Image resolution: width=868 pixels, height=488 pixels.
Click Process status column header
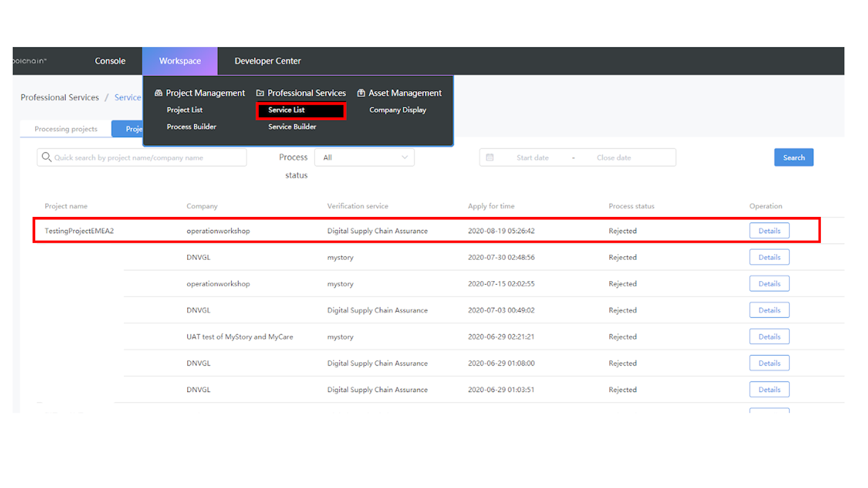631,206
